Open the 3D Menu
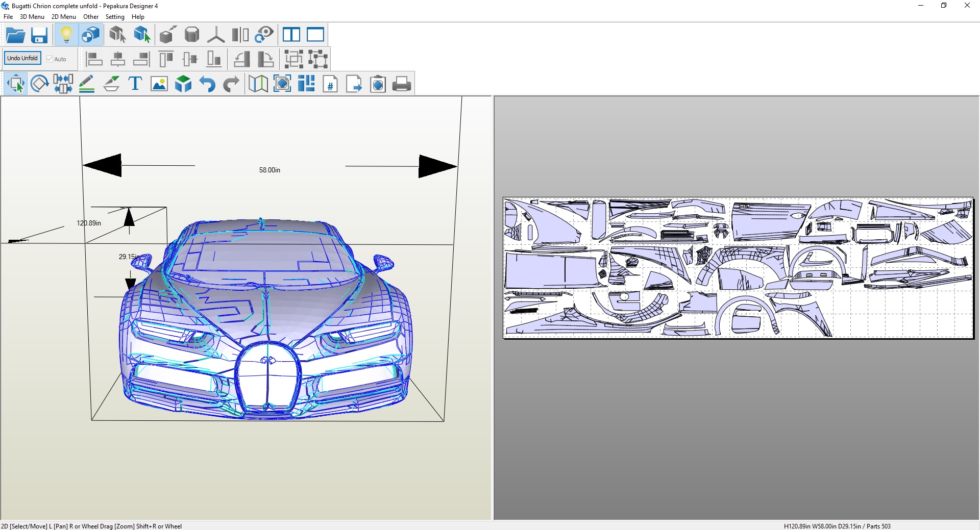The width and height of the screenshot is (980, 530). [32, 17]
